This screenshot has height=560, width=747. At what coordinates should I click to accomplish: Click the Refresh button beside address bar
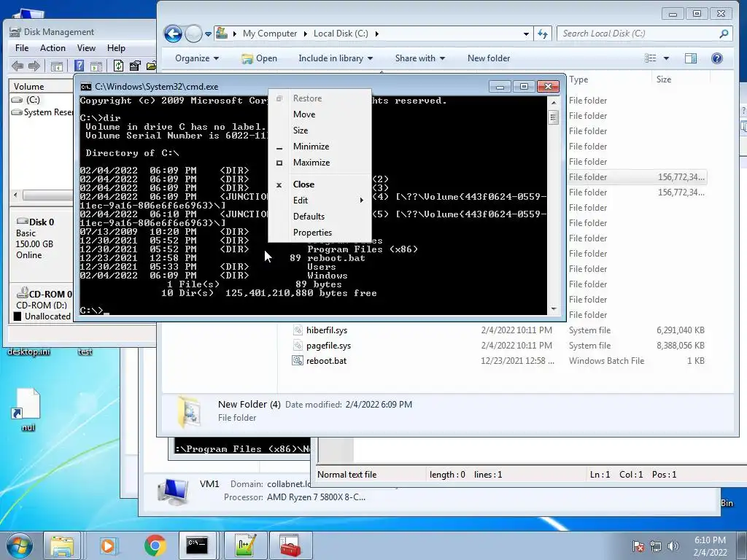click(x=543, y=34)
